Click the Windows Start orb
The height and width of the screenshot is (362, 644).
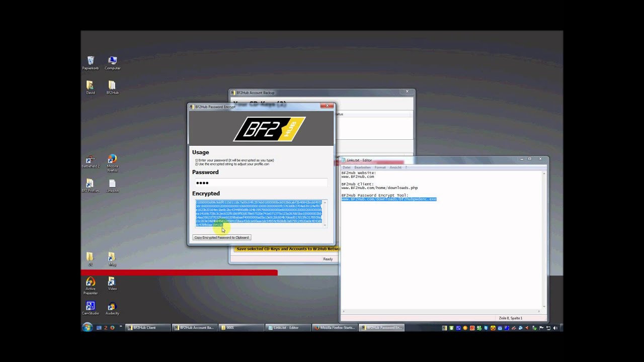point(88,327)
